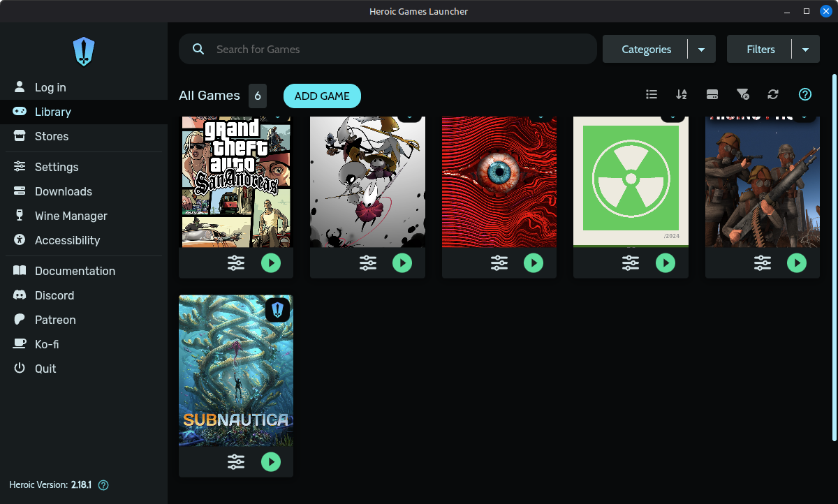Expand the Categories dropdown arrow
The width and height of the screenshot is (838, 504).
coord(702,49)
